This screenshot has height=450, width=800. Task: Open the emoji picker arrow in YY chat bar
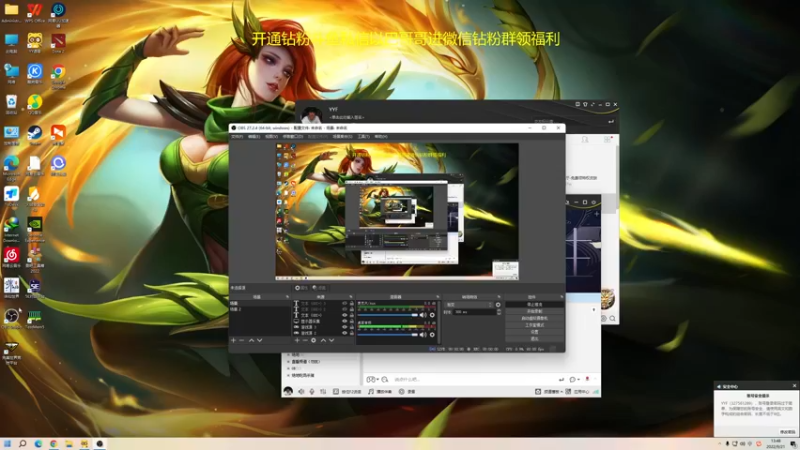(x=377, y=380)
